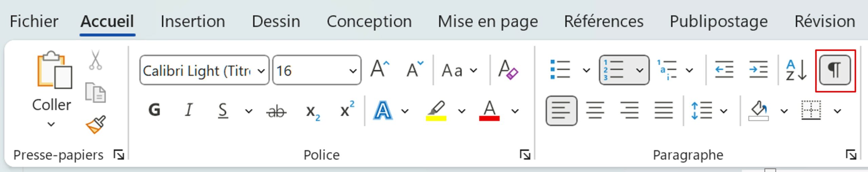868x172 pixels.
Task: Apply strikethrough to text
Action: pyautogui.click(x=276, y=111)
